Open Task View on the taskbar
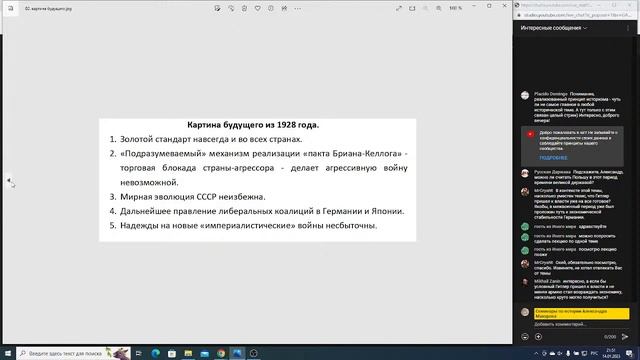640x360 pixels. click(138, 353)
